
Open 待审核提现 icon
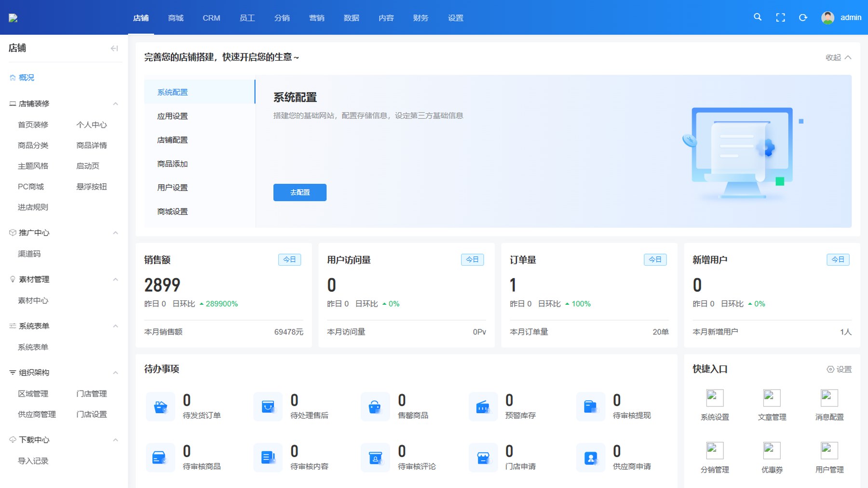coord(590,407)
